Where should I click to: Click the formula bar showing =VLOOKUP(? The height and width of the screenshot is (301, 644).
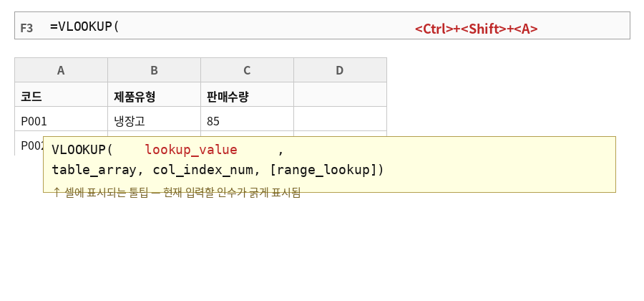(322, 26)
